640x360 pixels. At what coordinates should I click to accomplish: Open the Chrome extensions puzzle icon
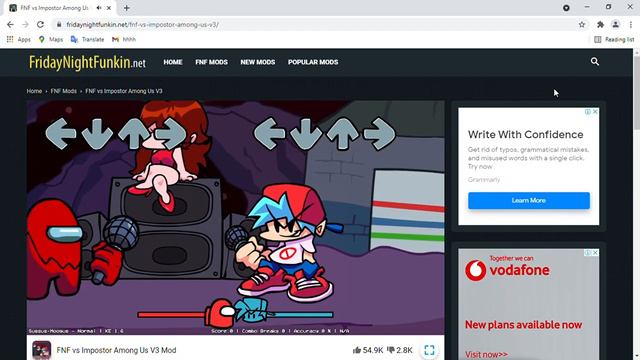click(x=600, y=24)
